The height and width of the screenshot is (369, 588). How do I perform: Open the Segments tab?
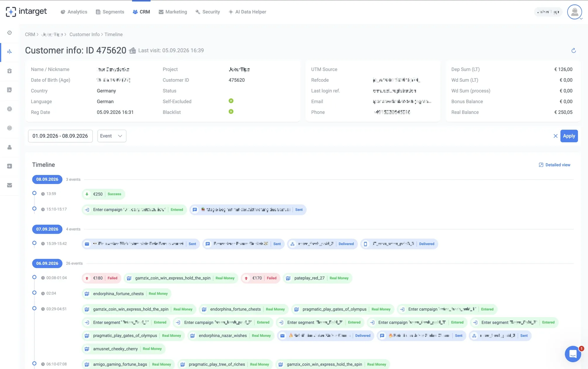coord(110,12)
